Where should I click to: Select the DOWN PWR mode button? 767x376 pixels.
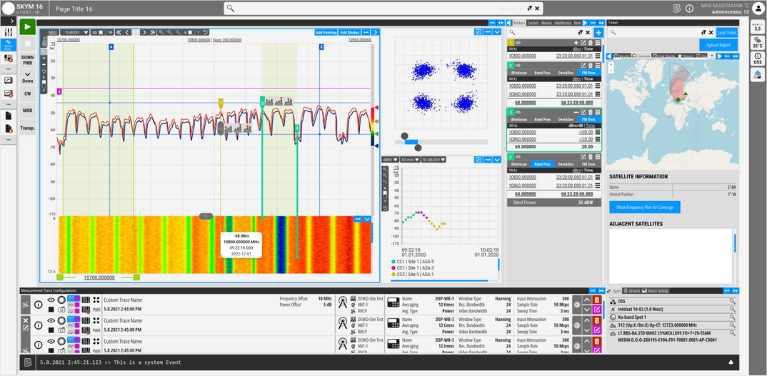pyautogui.click(x=27, y=60)
